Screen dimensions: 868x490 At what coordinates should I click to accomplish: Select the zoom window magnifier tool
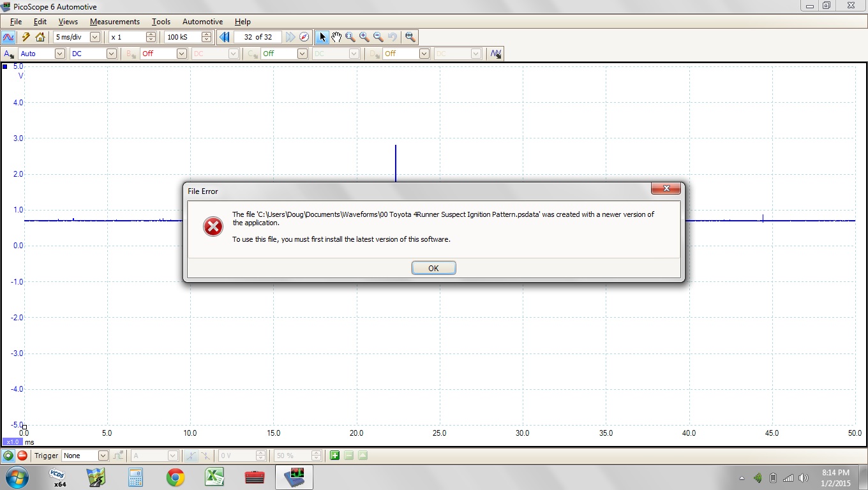click(x=350, y=37)
